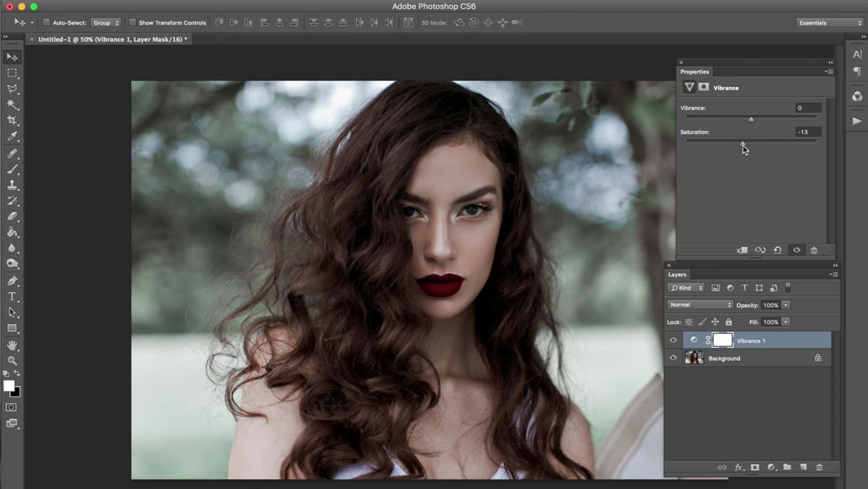The image size is (868, 489).
Task: Create a new layer in Layers panel
Action: tap(804, 467)
